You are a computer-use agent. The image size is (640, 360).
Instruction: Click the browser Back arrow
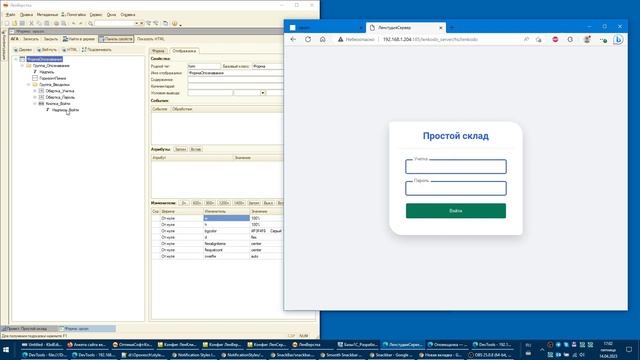point(293,40)
